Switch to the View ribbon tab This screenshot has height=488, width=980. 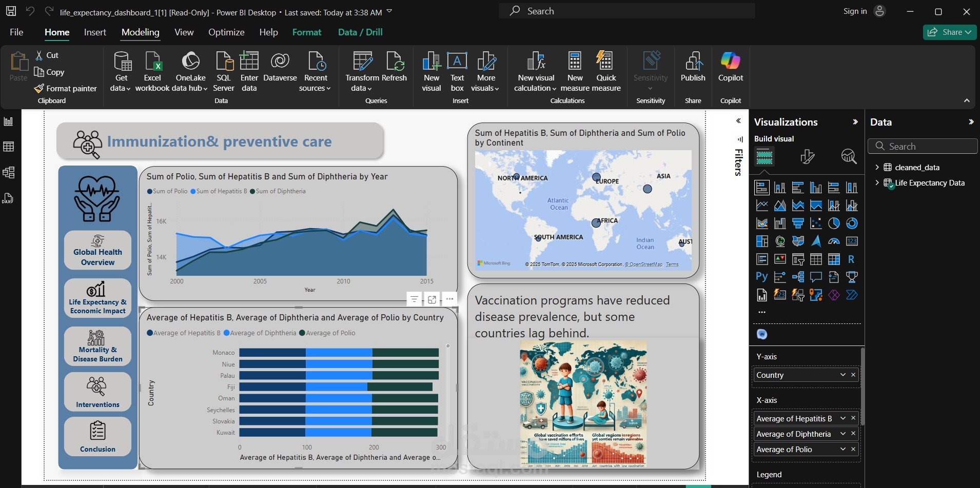click(x=184, y=32)
